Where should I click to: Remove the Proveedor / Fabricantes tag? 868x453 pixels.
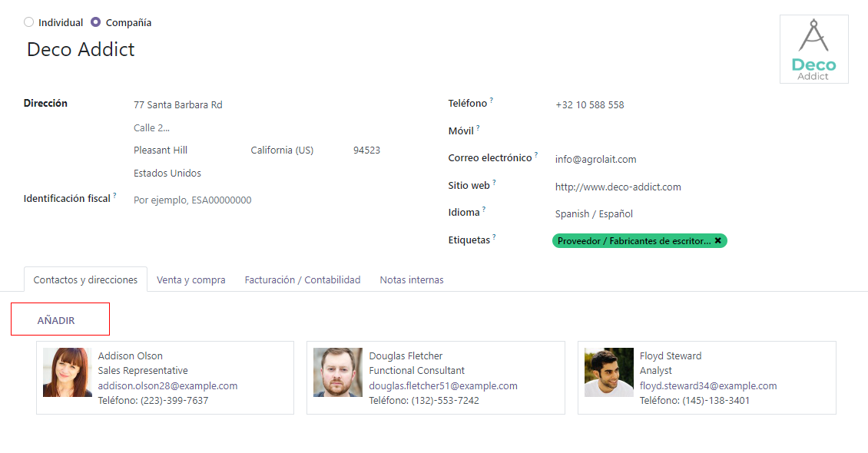coord(717,240)
